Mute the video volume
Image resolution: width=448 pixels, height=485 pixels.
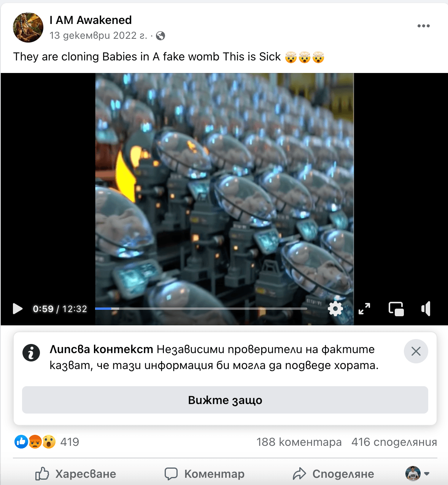click(426, 309)
